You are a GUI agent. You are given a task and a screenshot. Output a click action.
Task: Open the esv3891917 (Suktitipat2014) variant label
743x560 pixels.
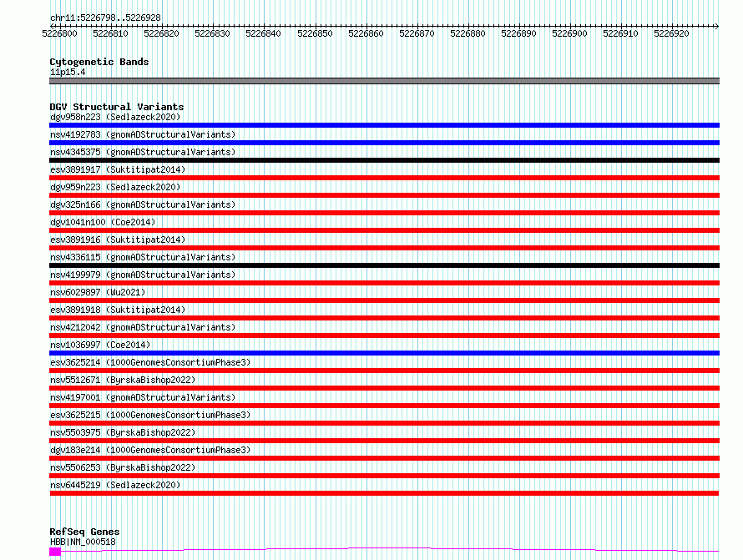118,169
